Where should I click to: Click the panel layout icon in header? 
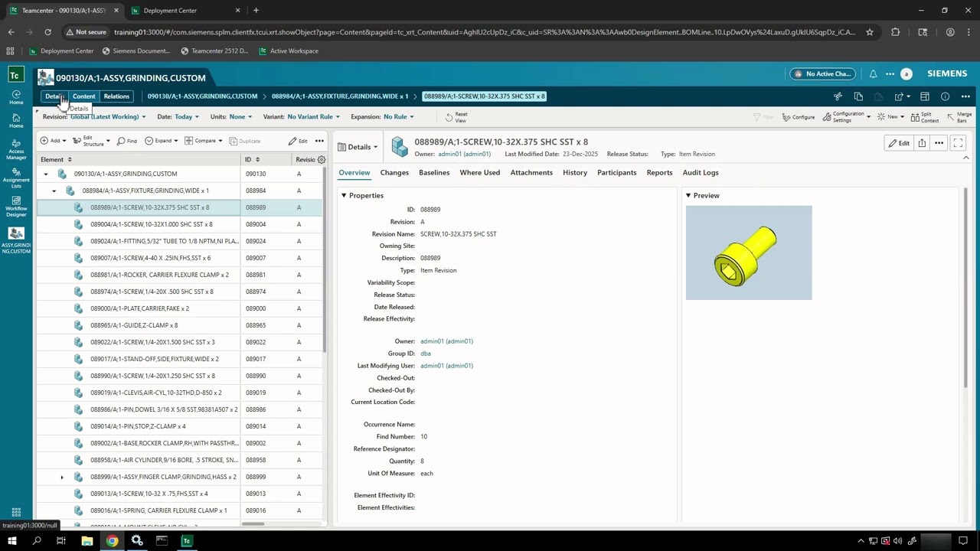(925, 96)
